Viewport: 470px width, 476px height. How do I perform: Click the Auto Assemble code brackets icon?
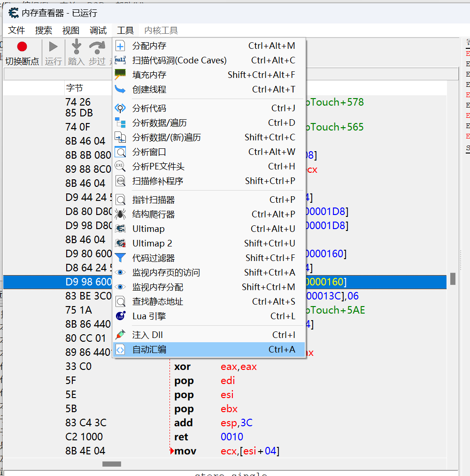click(x=120, y=350)
